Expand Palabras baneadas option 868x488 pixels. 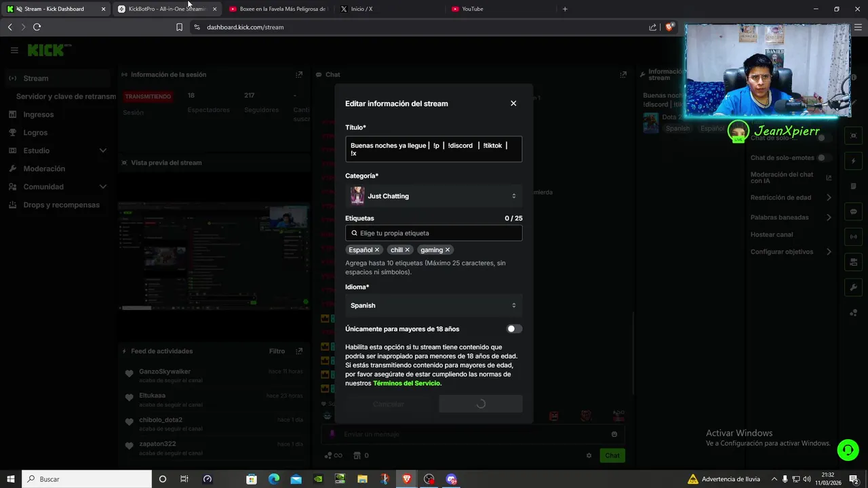click(x=791, y=218)
